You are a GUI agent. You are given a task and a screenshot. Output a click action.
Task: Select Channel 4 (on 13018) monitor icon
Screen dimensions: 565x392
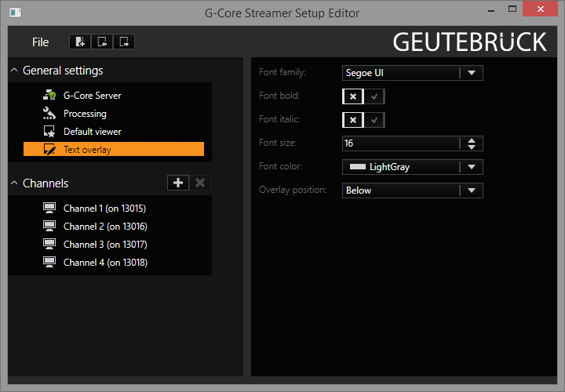(49, 262)
